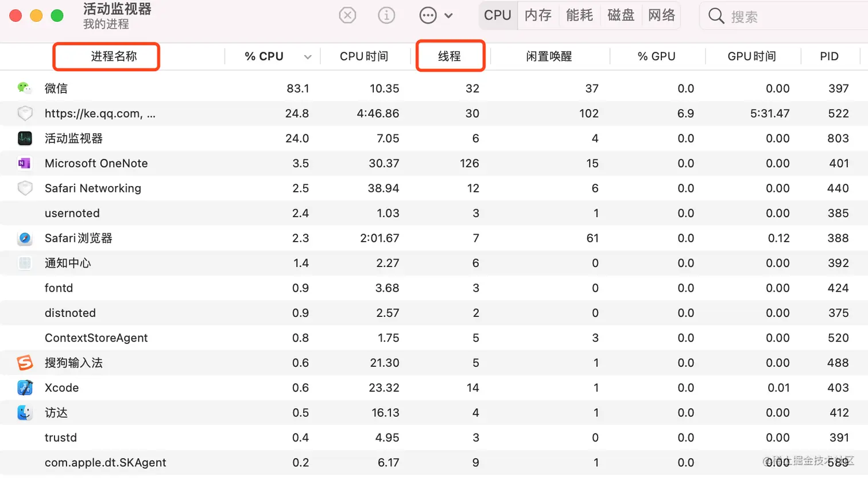Click the Microsoft OneNote icon
This screenshot has height=480, width=868.
(x=24, y=163)
